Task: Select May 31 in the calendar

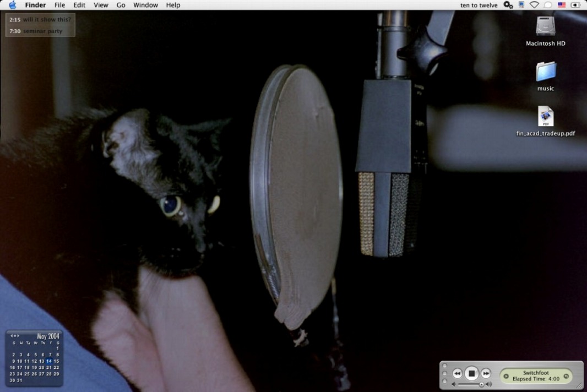Action: (19, 380)
